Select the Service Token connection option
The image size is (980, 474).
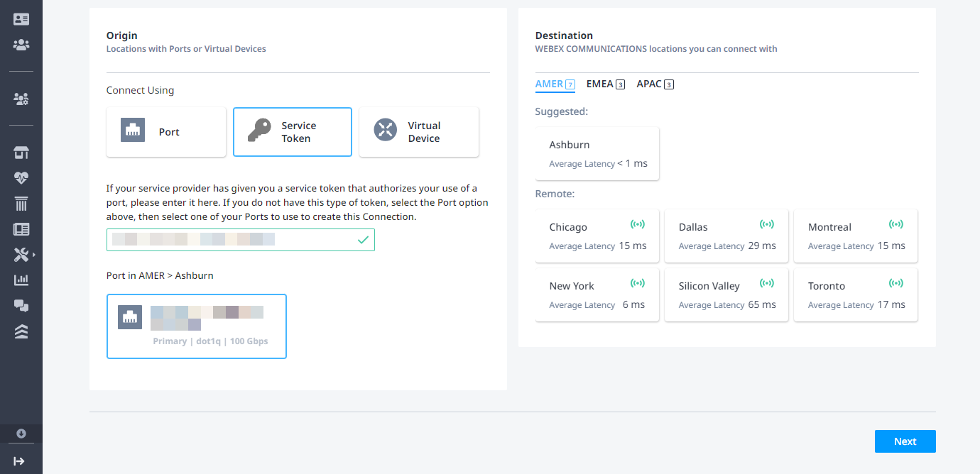(293, 132)
